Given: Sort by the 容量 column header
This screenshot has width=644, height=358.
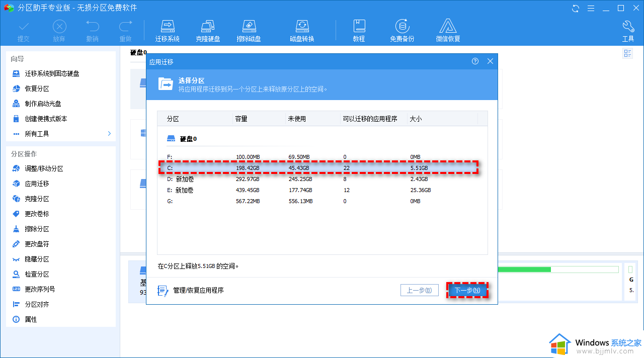Looking at the screenshot, I should coord(258,119).
